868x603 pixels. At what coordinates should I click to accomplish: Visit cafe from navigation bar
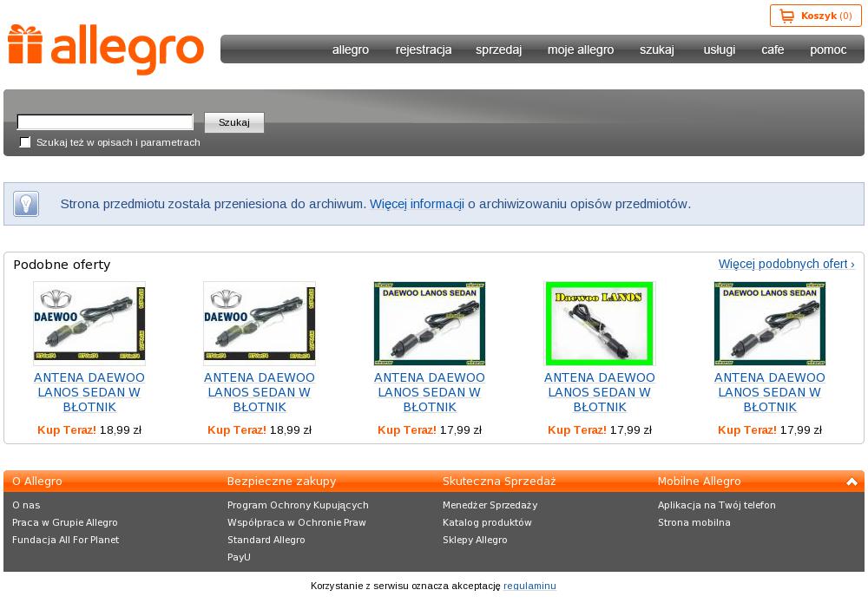tap(773, 49)
